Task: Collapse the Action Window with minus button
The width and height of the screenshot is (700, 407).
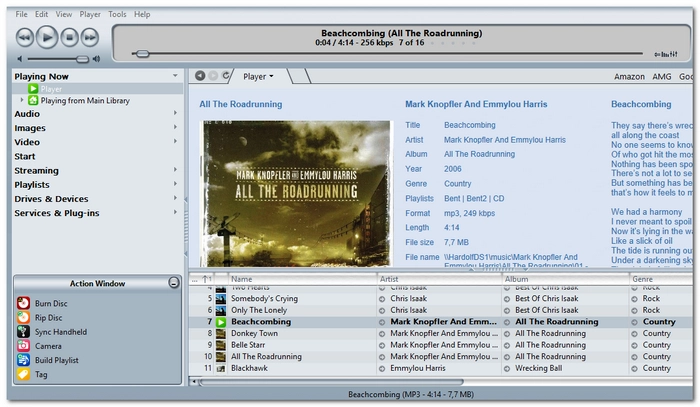Action: (x=174, y=282)
